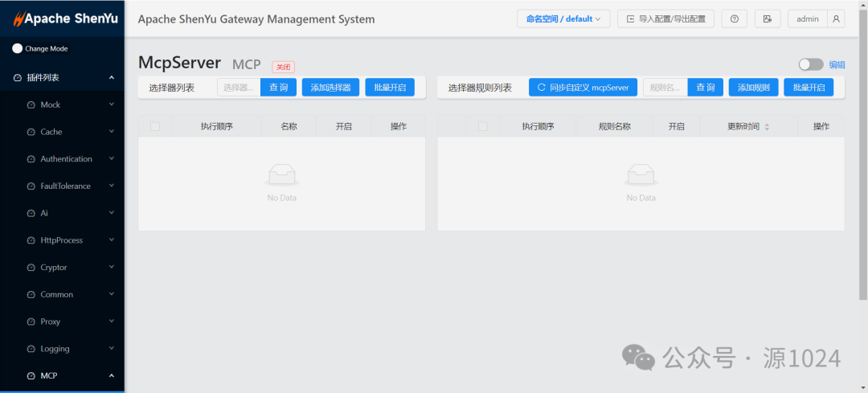The width and height of the screenshot is (868, 393).
Task: Click the Cryptor menu icon
Action: pos(31,268)
